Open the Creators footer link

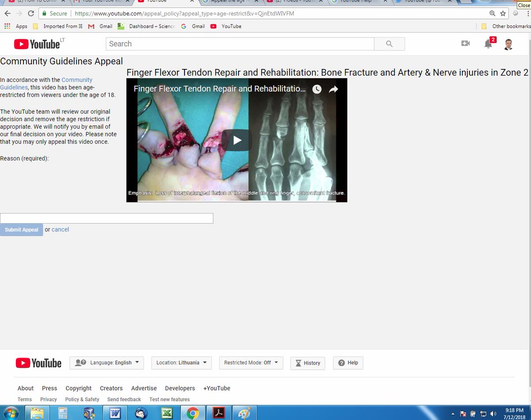(111, 388)
